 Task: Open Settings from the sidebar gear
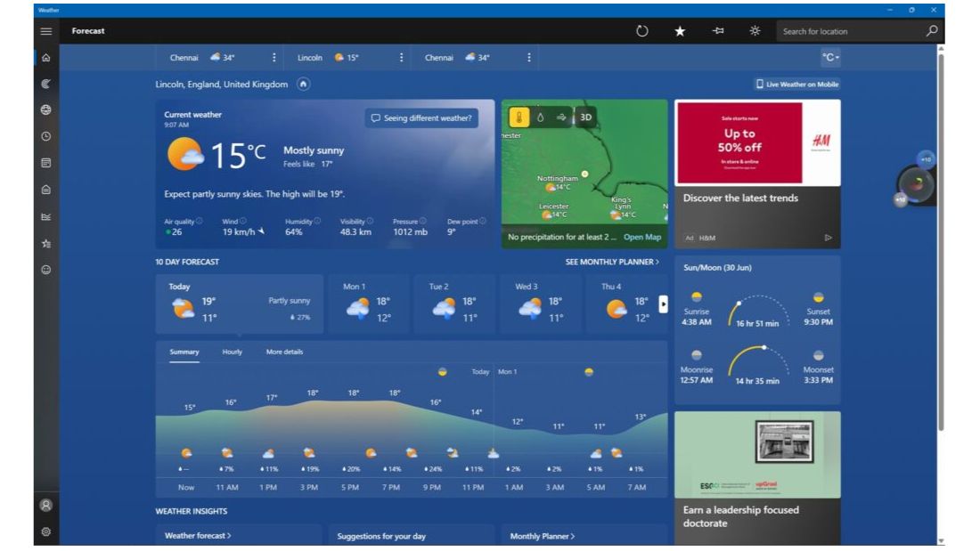[47, 531]
